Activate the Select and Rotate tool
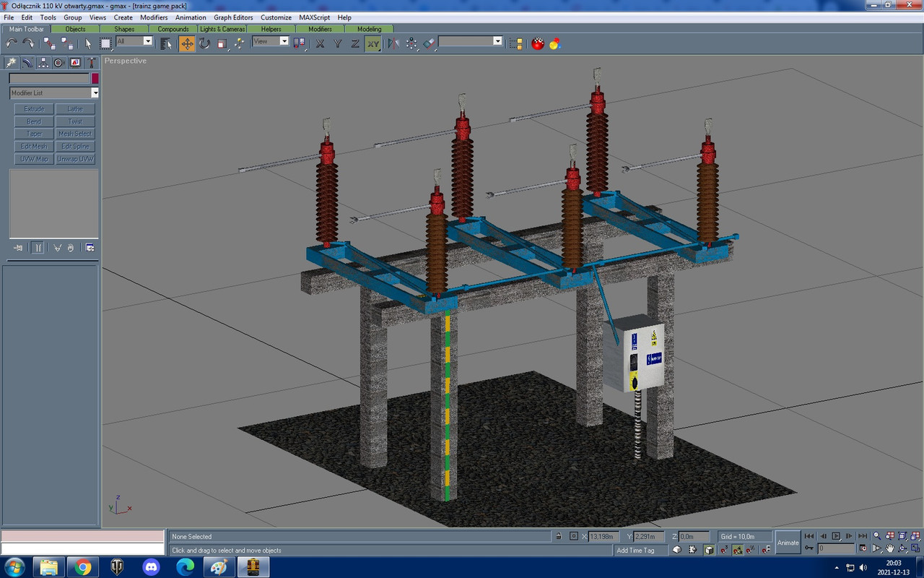 tap(204, 43)
